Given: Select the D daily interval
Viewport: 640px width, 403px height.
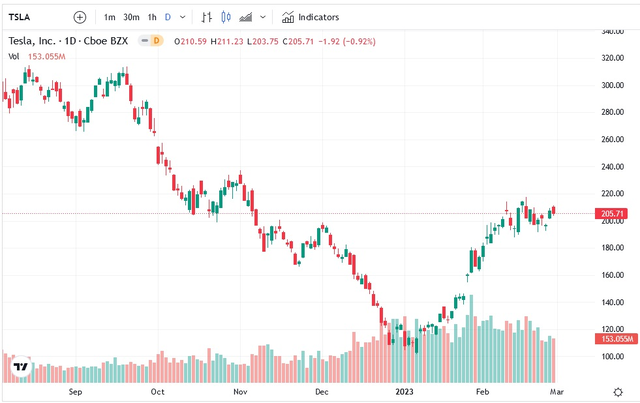Looking at the screenshot, I should click(168, 17).
